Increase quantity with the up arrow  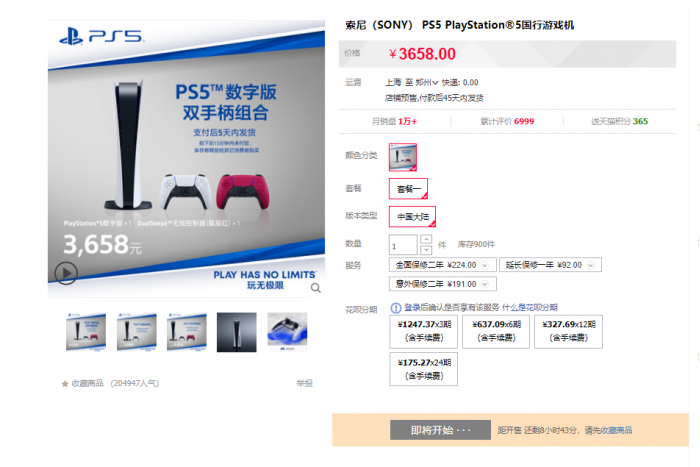point(426,239)
